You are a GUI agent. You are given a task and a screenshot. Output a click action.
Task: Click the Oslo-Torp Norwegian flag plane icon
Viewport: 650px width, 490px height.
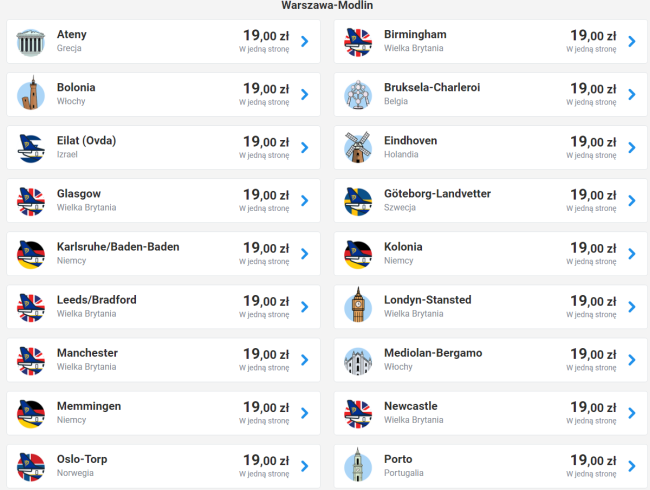tap(32, 466)
